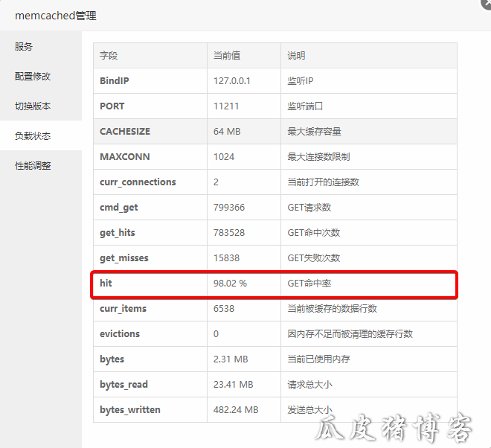Switch to the 配置修改 tab
The height and width of the screenshot is (448, 491).
33,76
